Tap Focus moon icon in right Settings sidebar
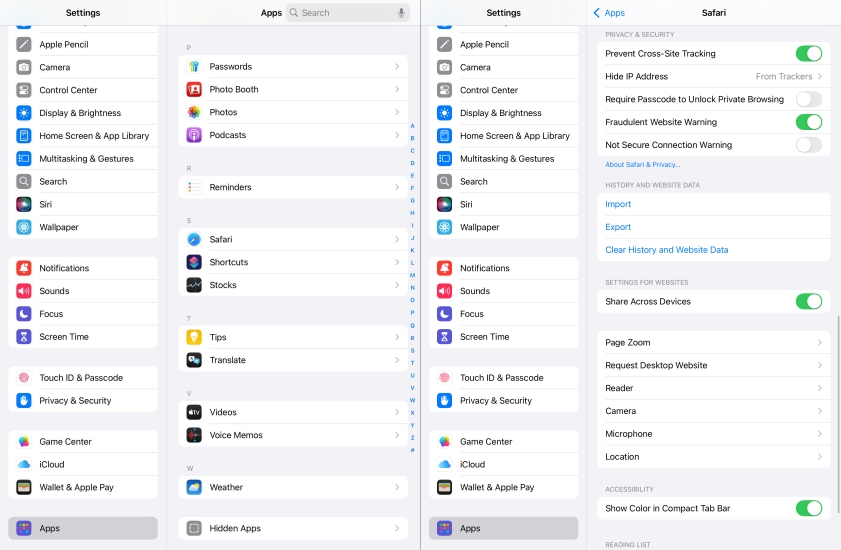The width and height of the screenshot is (841, 550). click(444, 314)
